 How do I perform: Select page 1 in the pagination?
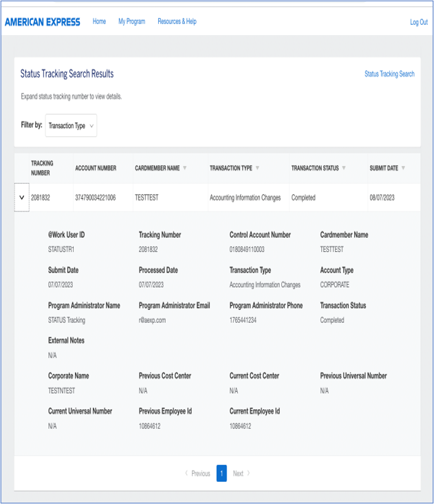221,474
